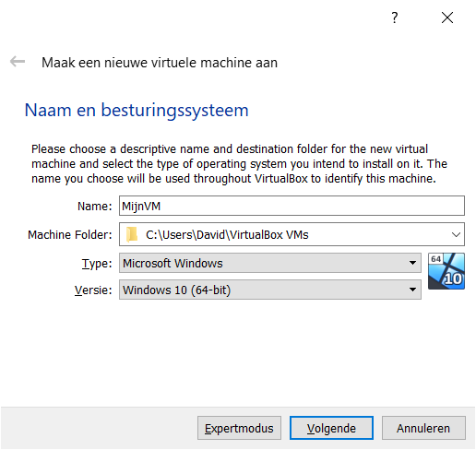Click the Versie: label
Image resolution: width=476 pixels, height=450 pixels.
click(x=93, y=290)
